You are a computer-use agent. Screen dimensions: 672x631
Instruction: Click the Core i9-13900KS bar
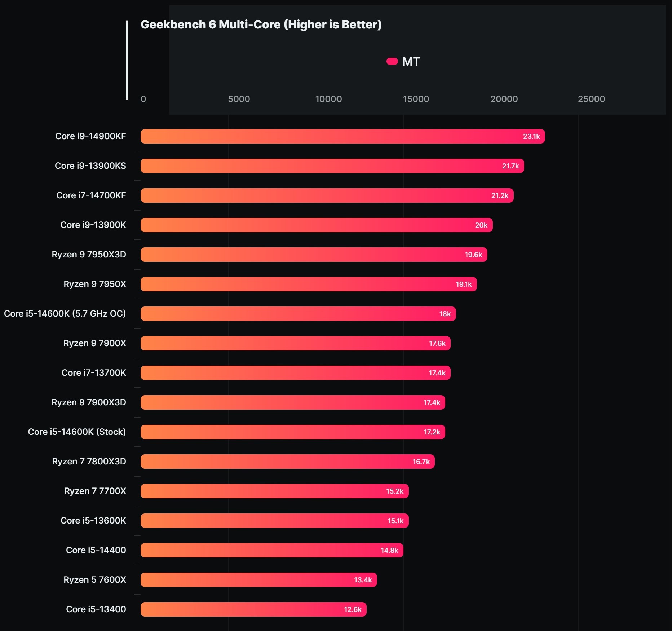(x=332, y=166)
